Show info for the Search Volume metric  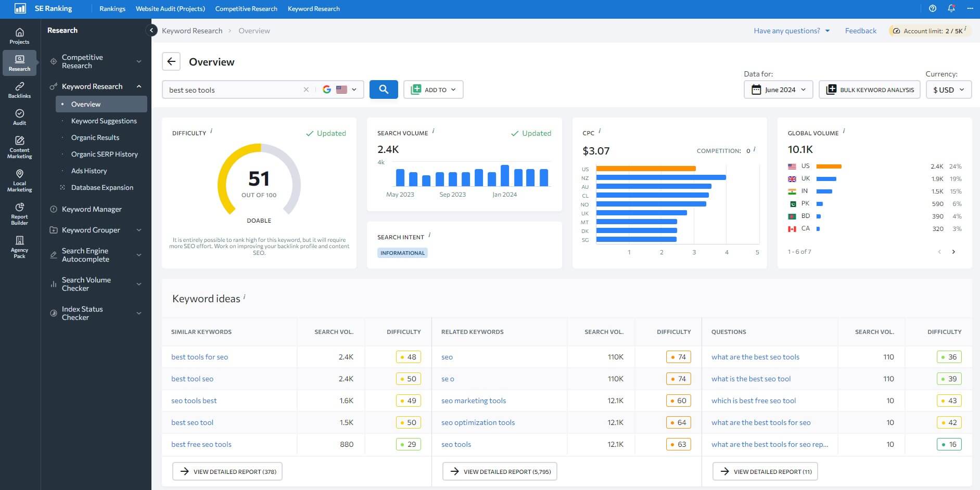(433, 131)
